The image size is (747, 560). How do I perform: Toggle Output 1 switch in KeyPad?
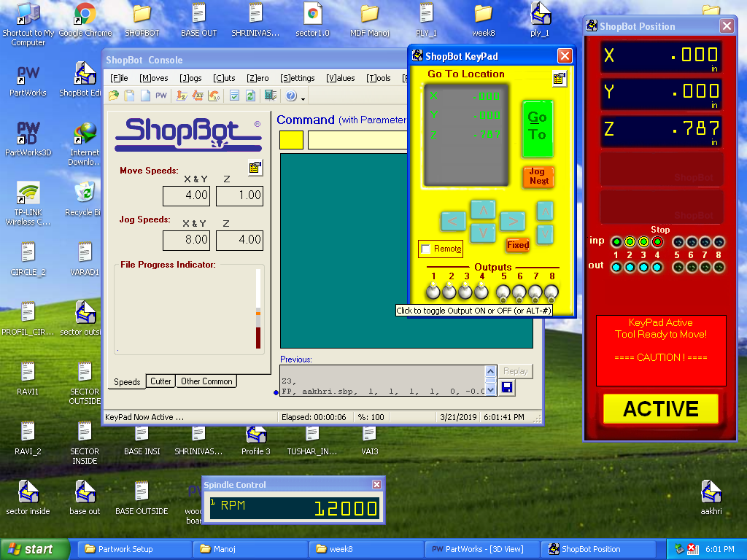tap(433, 290)
